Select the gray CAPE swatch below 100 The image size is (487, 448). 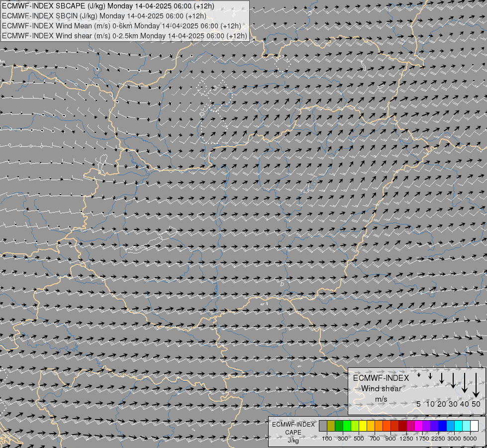point(323,426)
